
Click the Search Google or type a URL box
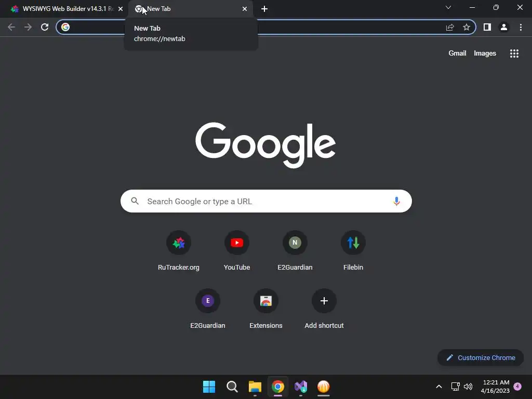coord(266,201)
